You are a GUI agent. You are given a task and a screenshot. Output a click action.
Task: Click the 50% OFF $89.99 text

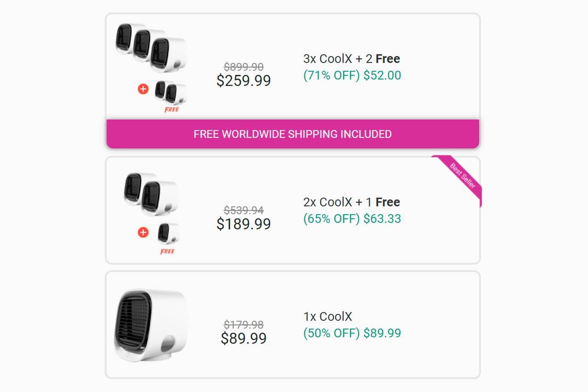click(352, 333)
